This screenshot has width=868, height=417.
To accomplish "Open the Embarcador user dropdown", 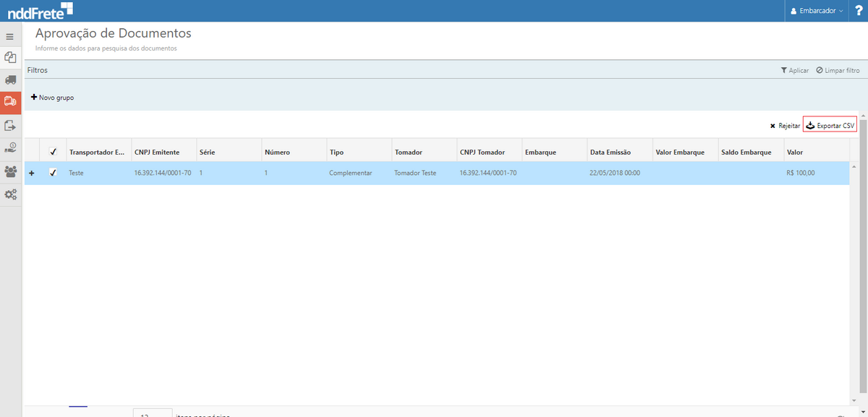I will point(817,12).
